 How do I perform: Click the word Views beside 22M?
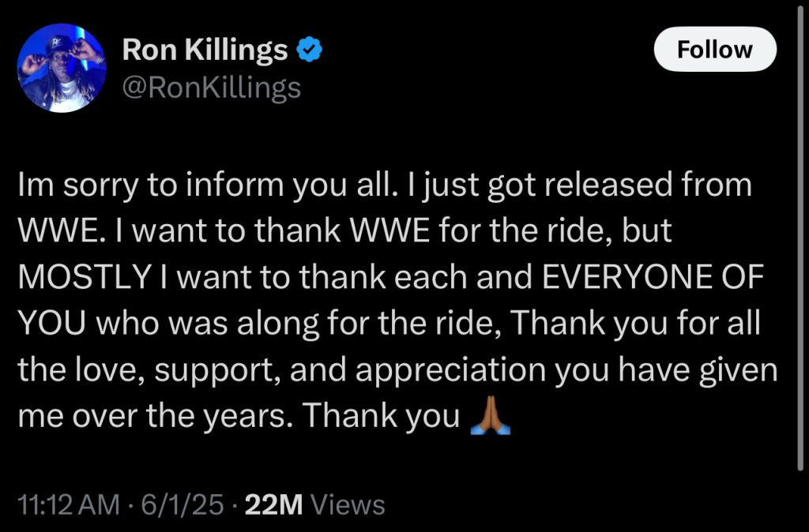347,504
